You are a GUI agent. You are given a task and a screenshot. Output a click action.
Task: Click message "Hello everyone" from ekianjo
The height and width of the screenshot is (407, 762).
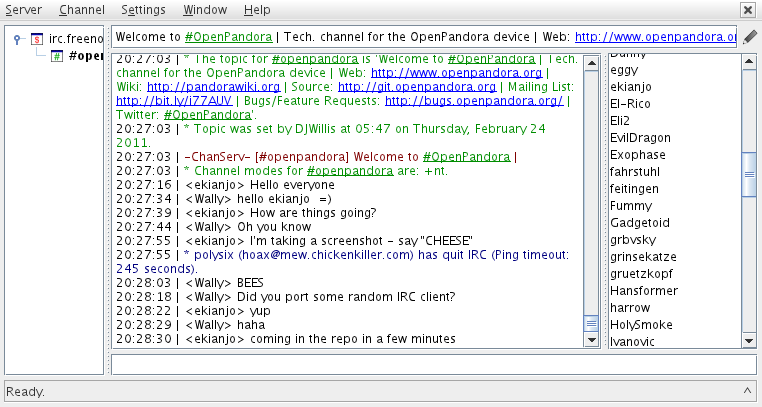292,185
